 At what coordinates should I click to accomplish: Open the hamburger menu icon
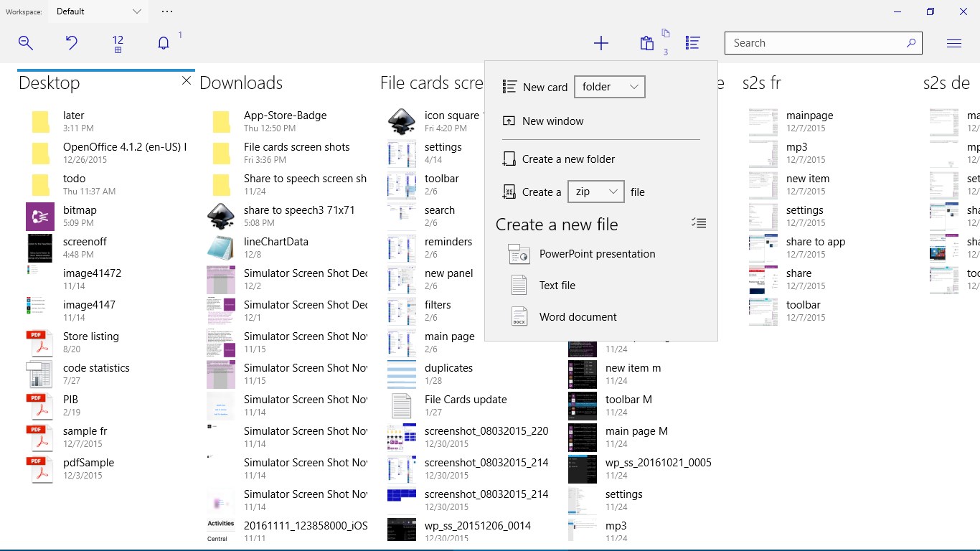(954, 43)
